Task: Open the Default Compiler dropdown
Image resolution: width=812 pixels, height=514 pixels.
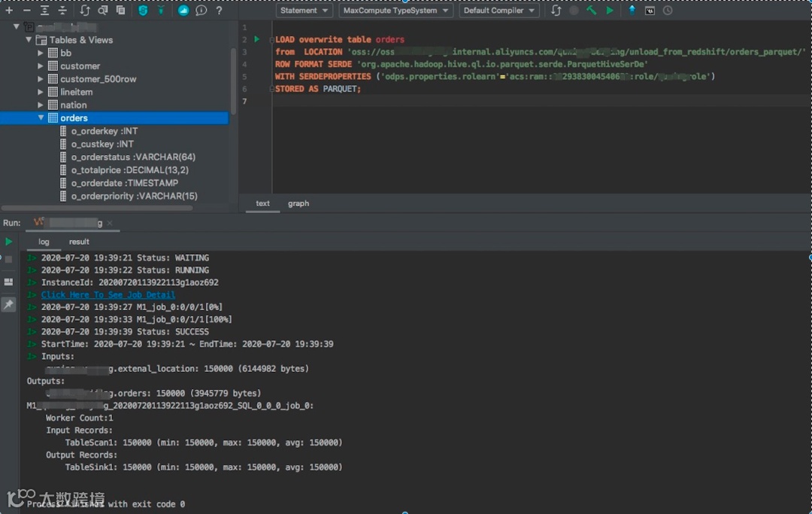Action: tap(499, 11)
